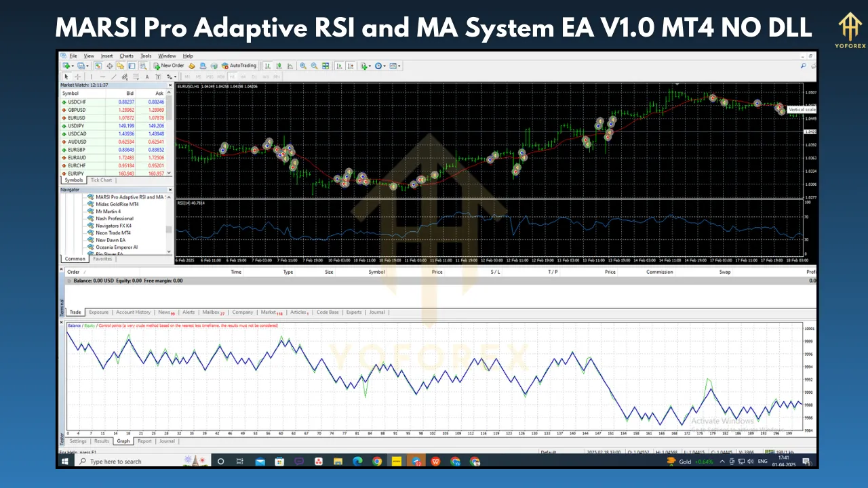Open the indicators list dropdown icon
Viewport: 868px width, 488px height.
coord(366,66)
